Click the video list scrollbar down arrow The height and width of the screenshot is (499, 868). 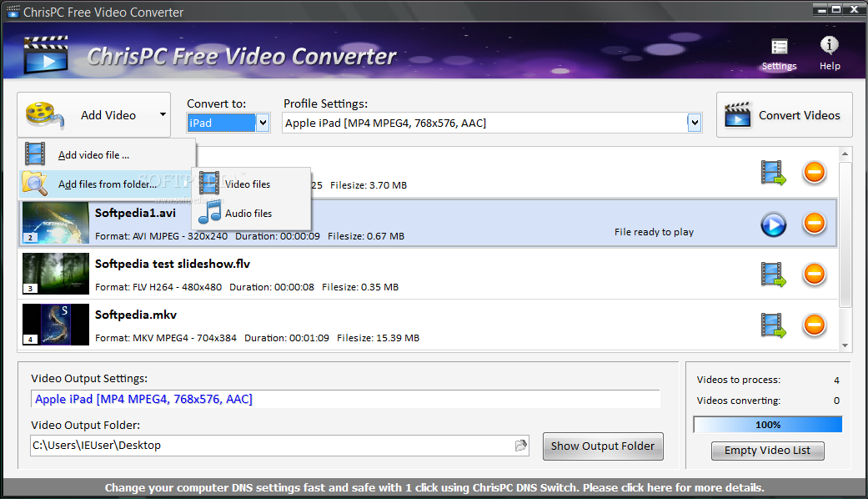(x=845, y=345)
